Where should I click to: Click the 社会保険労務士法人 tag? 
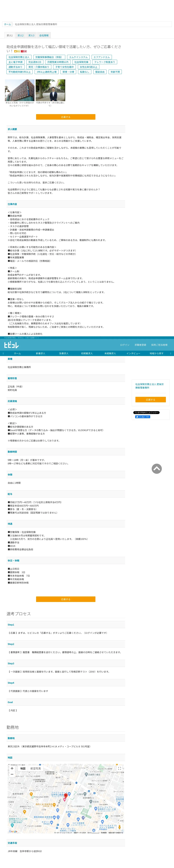(x=19, y=57)
